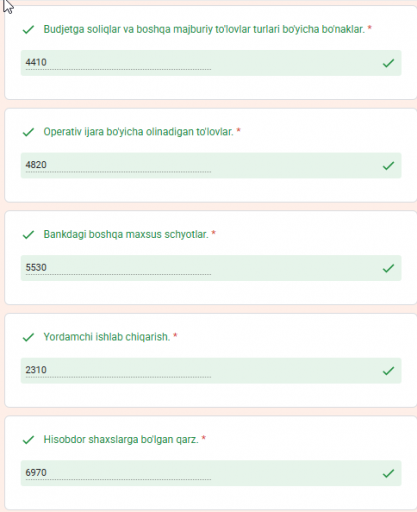The width and height of the screenshot is (417, 512).
Task: Click the Budjetga soliqlar va boshqa majburiy question text
Action: [x=204, y=29]
